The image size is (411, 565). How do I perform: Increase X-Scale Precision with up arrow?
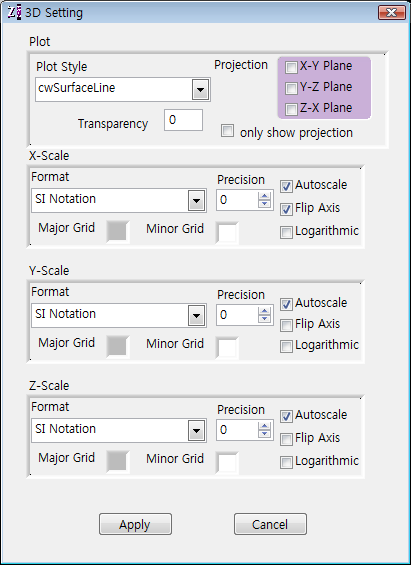point(264,196)
